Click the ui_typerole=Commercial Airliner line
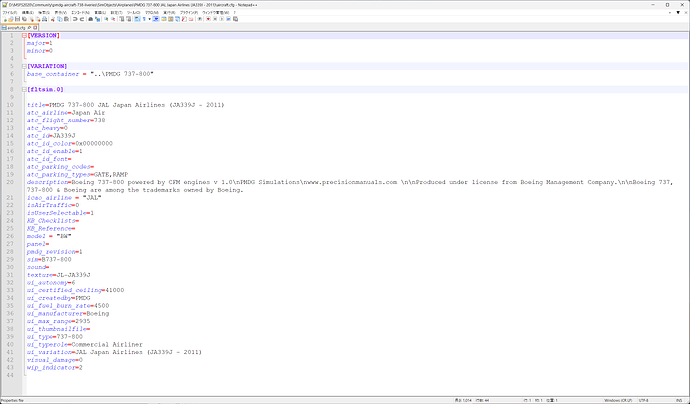 85,345
